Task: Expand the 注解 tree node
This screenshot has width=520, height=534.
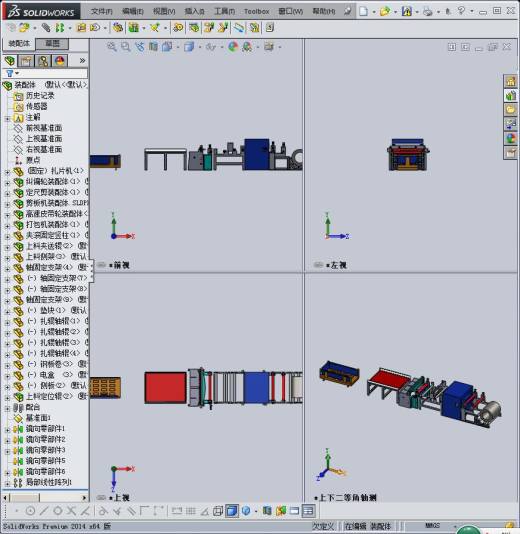Action: [x=7, y=119]
